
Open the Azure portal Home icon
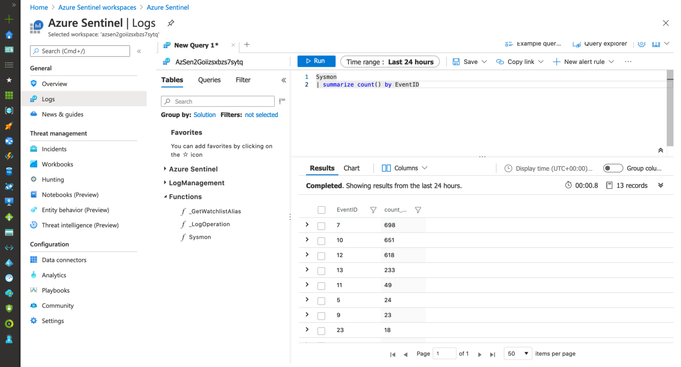9,35
